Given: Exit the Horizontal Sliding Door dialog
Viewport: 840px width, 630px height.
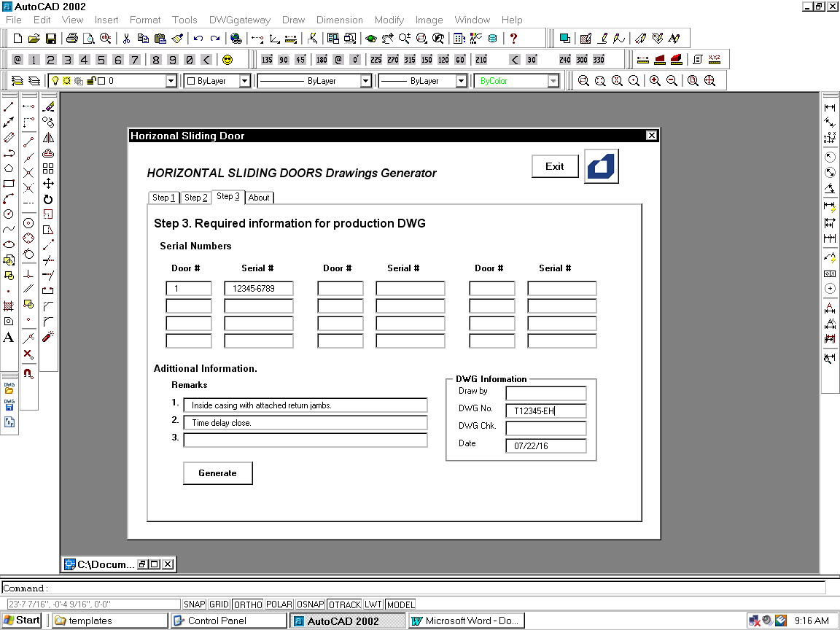Looking at the screenshot, I should [x=554, y=166].
